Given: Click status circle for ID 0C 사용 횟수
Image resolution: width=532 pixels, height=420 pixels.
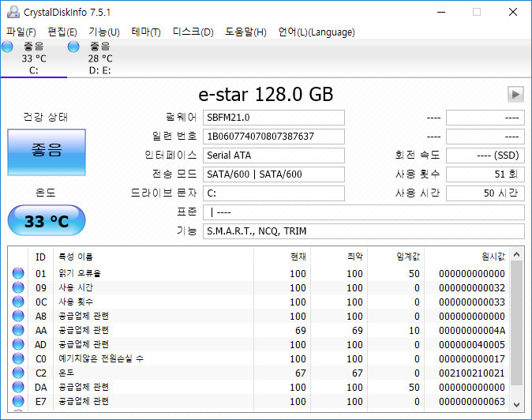Looking at the screenshot, I should click(x=18, y=302).
